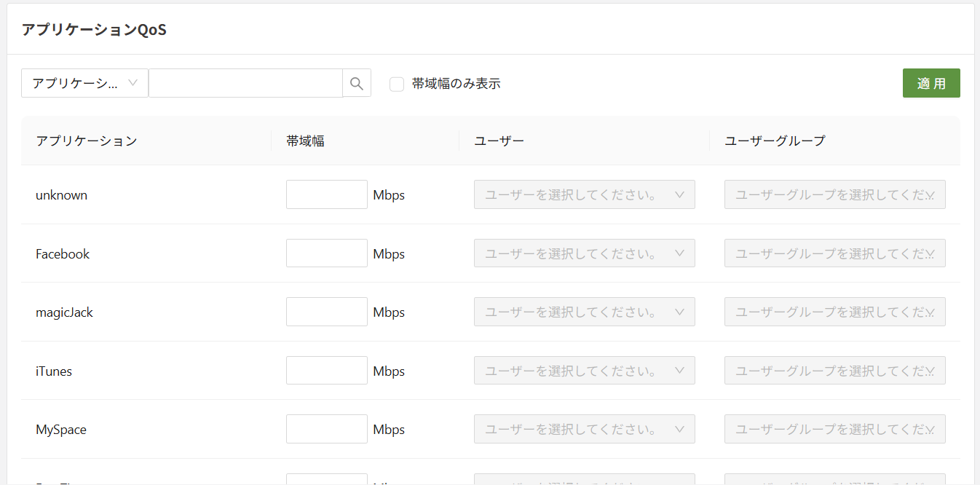Expand user group dropdown for unknown

pos(834,194)
